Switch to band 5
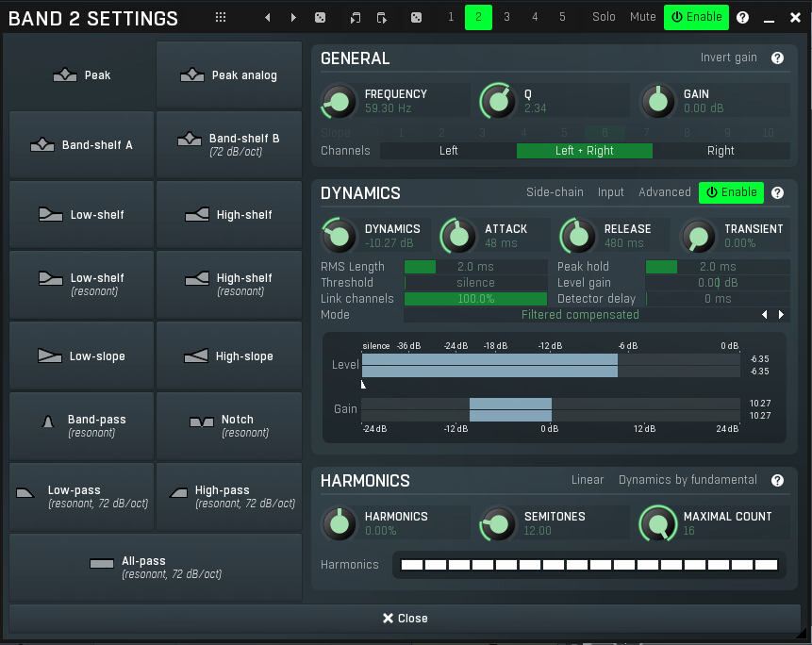Viewport: 812px width, 645px height. [x=562, y=17]
